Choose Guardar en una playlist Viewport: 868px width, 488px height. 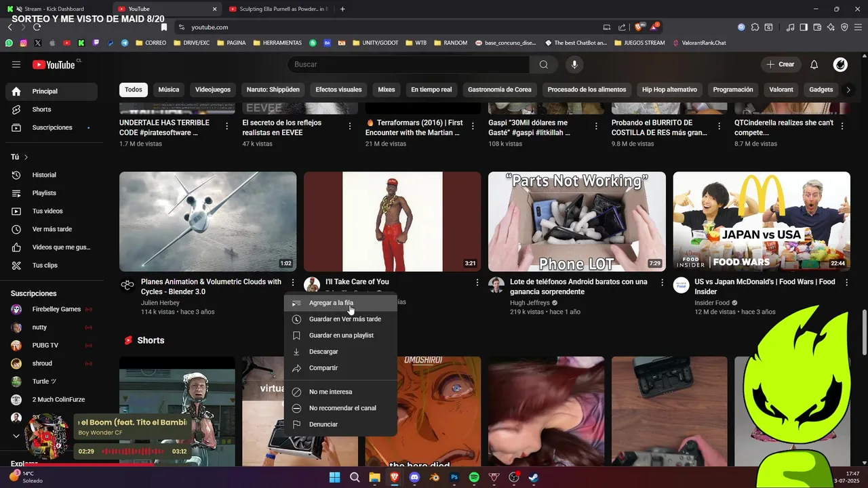pos(340,335)
